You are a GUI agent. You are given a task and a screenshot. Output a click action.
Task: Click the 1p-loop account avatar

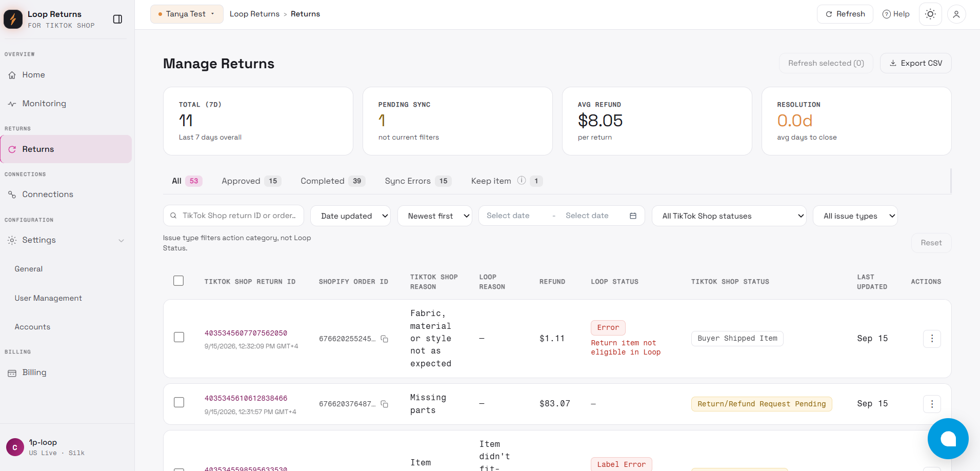15,447
